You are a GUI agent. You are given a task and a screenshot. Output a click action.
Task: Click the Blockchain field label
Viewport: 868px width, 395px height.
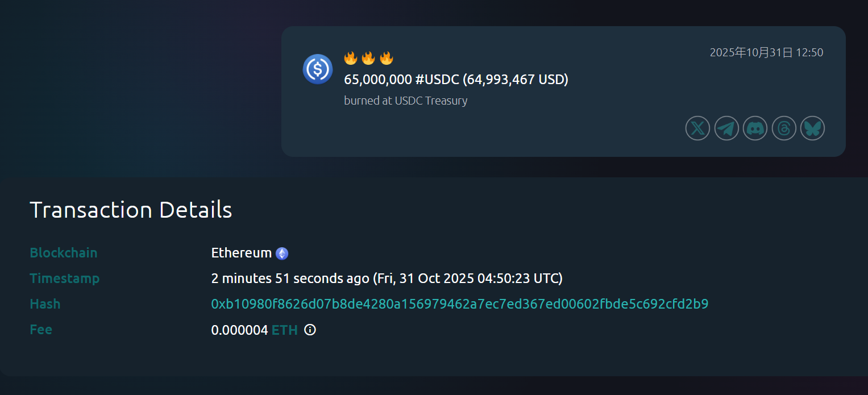click(x=64, y=253)
